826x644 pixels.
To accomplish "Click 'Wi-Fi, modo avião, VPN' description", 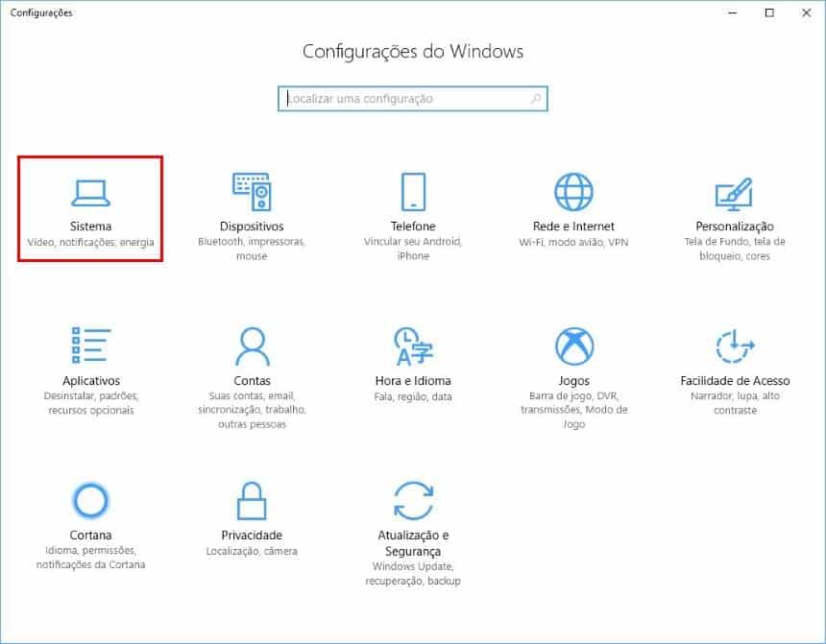I will pos(573,242).
